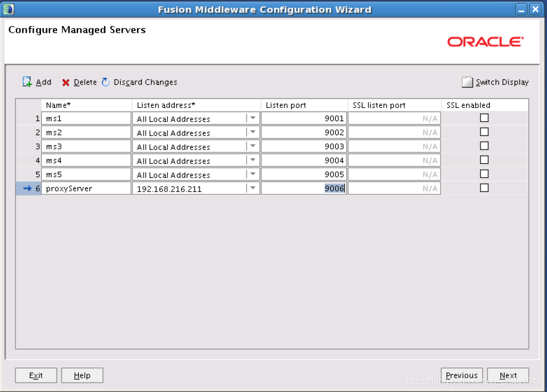
Task: Enable SSL for ms5
Action: coord(484,173)
